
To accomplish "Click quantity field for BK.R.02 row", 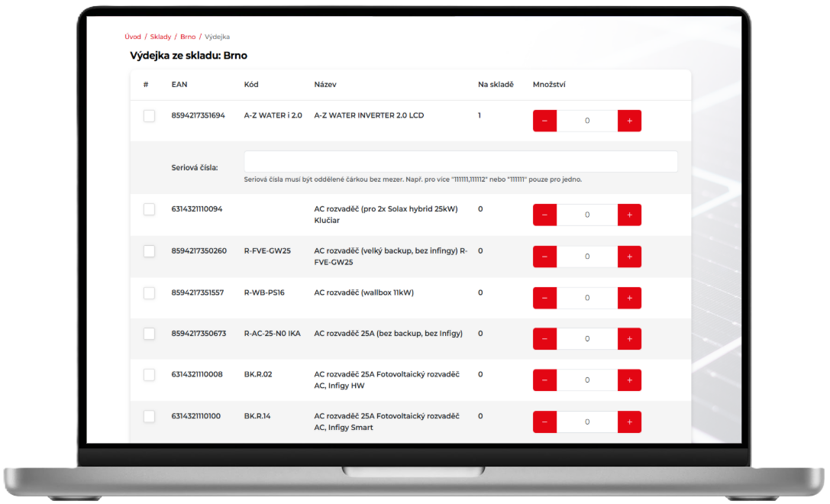I will pyautogui.click(x=586, y=380).
